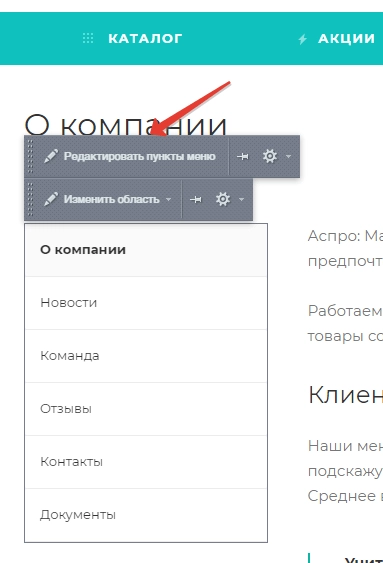383x563 pixels.
Task: Open Отзывы in side menu
Action: point(146,409)
